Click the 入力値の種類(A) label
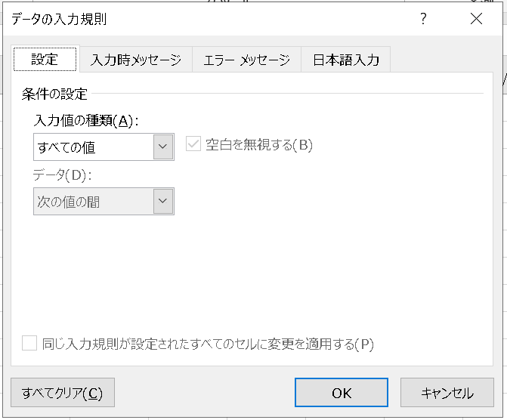 (x=86, y=121)
